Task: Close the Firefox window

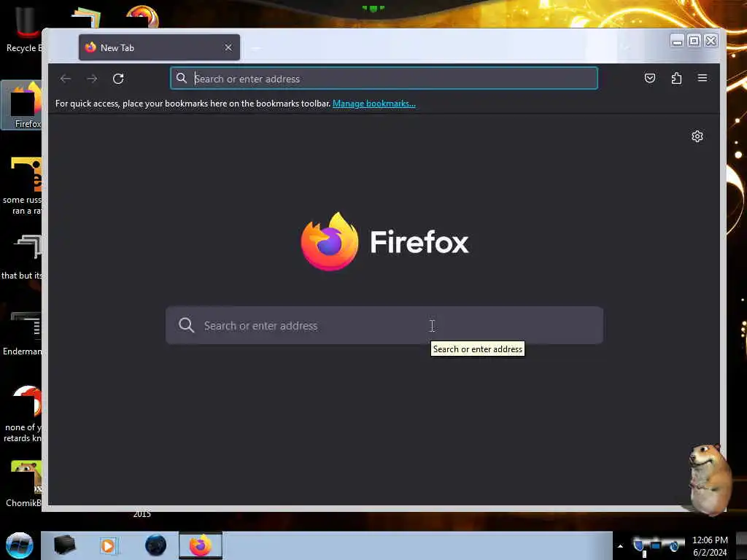Action: point(711,42)
